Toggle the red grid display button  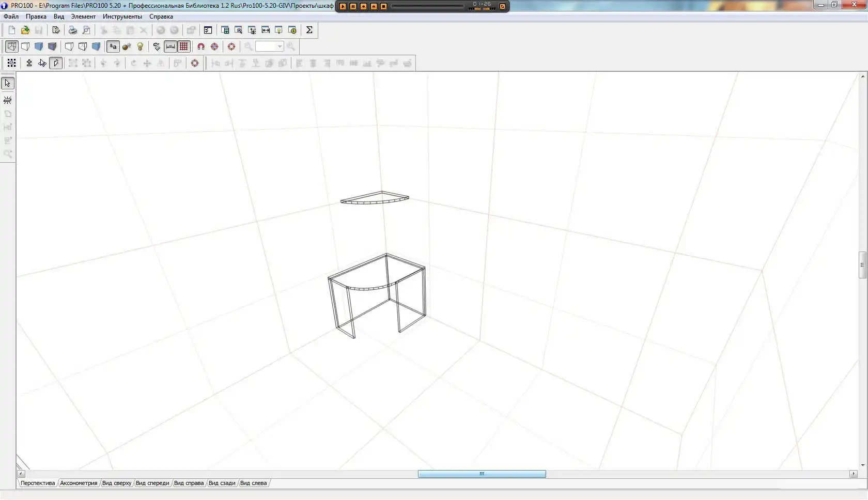point(184,46)
